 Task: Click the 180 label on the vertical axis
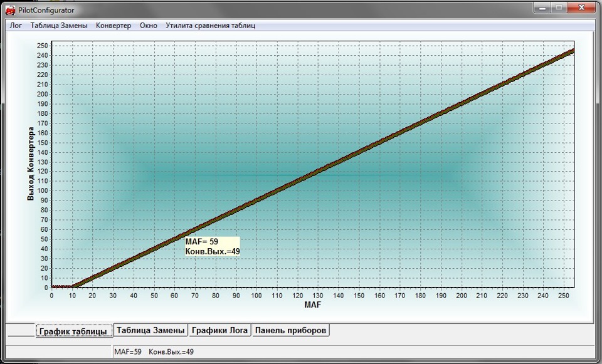(x=43, y=113)
